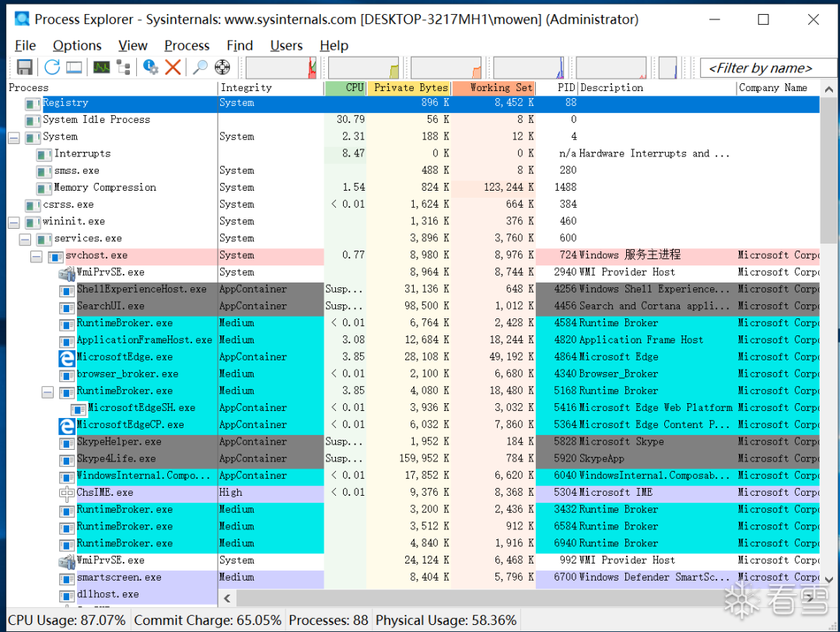Click the CPU usage mini graph in toolbar
The height and width of the screenshot is (632, 840).
(x=282, y=67)
